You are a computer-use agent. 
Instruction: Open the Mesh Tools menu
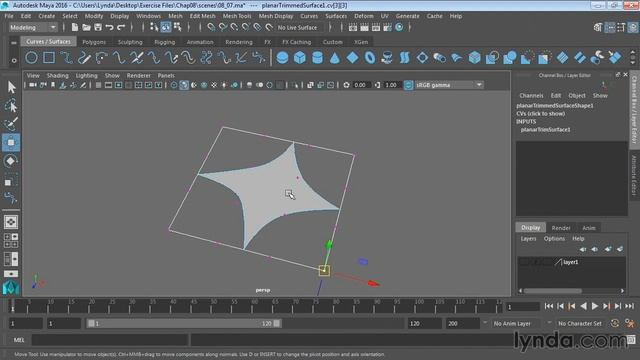(x=237, y=16)
